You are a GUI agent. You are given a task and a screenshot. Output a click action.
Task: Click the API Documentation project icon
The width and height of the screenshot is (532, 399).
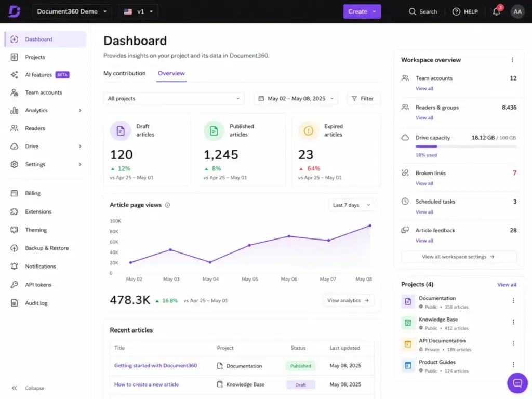[408, 344]
